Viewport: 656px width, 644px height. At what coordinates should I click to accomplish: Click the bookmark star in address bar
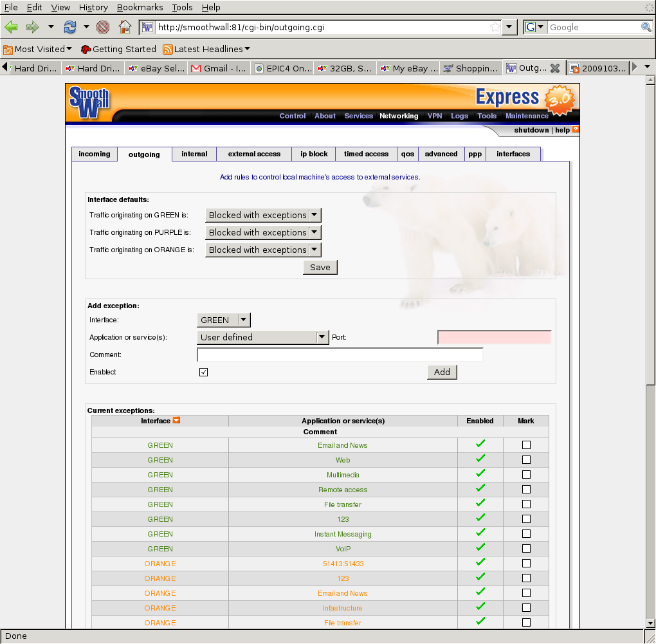(495, 27)
